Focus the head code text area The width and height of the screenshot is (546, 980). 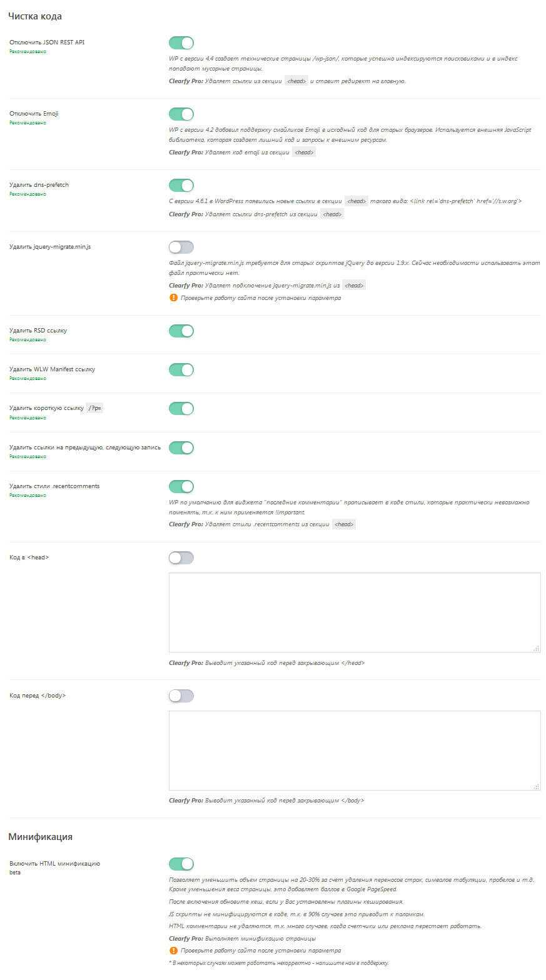(354, 612)
